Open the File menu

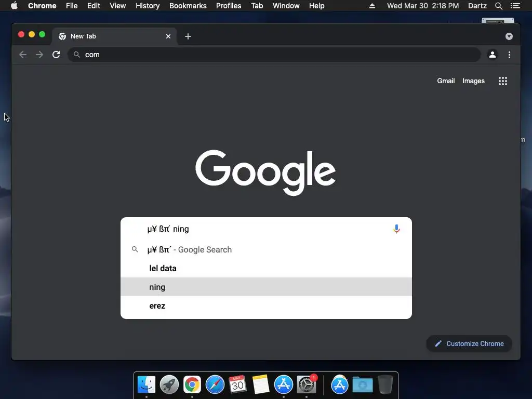[x=72, y=6]
